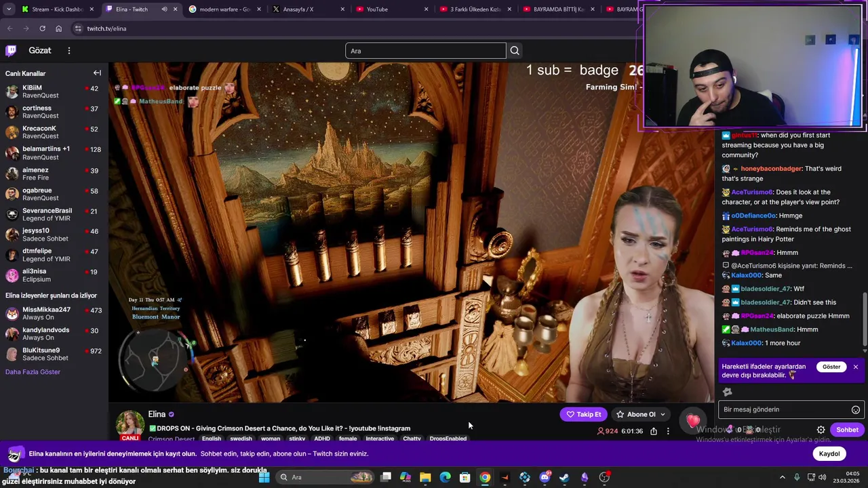Expand the Abone Ol subscribe dropdown
The height and width of the screenshot is (488, 868).
click(663, 415)
